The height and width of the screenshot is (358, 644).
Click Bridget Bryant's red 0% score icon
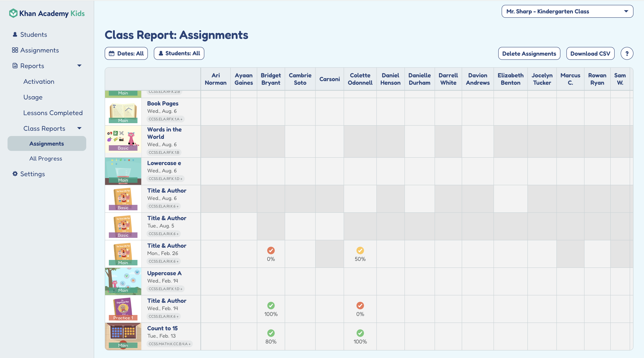pos(271,250)
